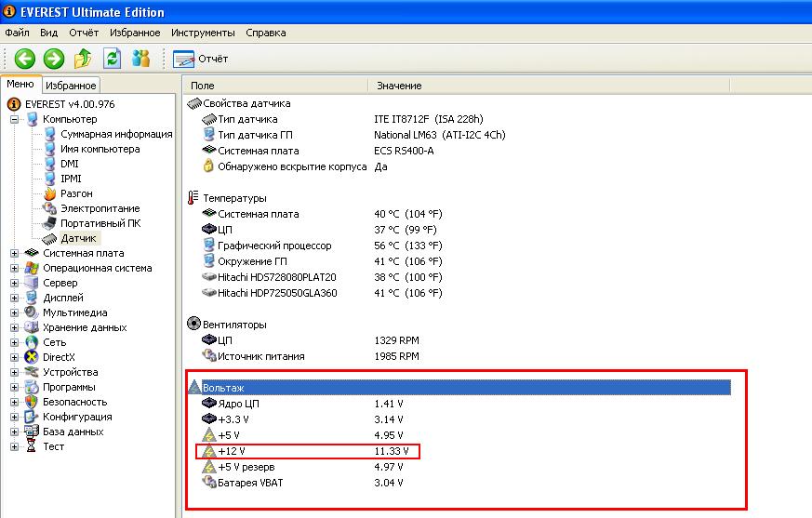The width and height of the screenshot is (812, 518).
Task: Click the Тест hourglass icon
Action: (x=32, y=446)
